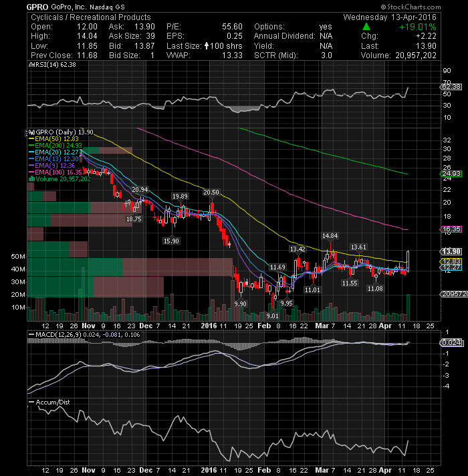Image resolution: width=468 pixels, height=476 pixels.
Task: Click the Open value 12.00
Action: click(x=87, y=27)
